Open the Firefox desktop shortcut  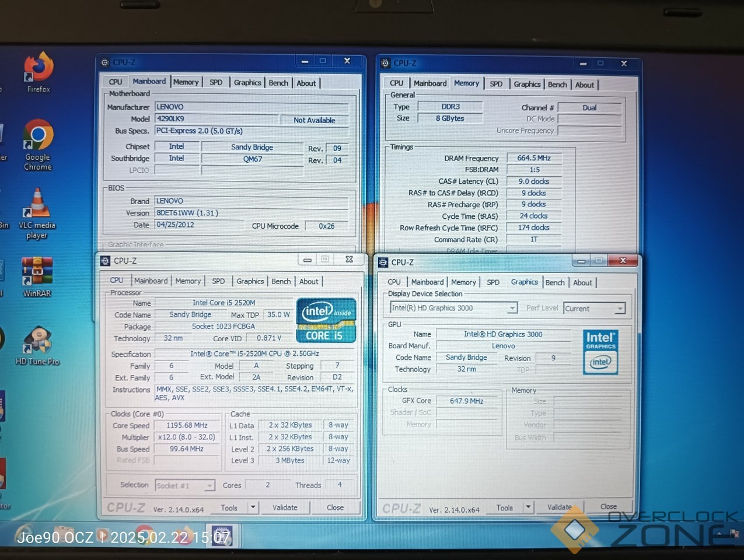[39, 72]
